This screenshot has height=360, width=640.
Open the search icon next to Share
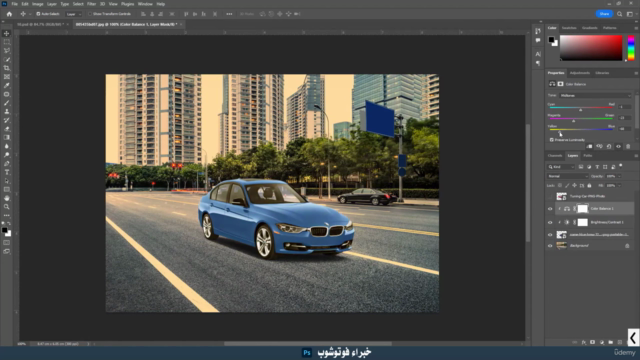[619, 14]
